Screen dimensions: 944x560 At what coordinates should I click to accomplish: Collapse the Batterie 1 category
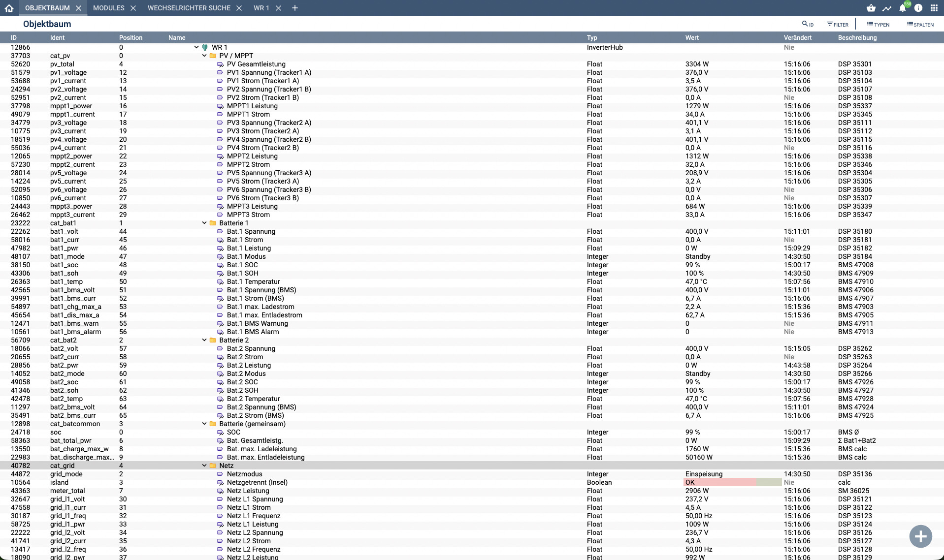(x=204, y=223)
